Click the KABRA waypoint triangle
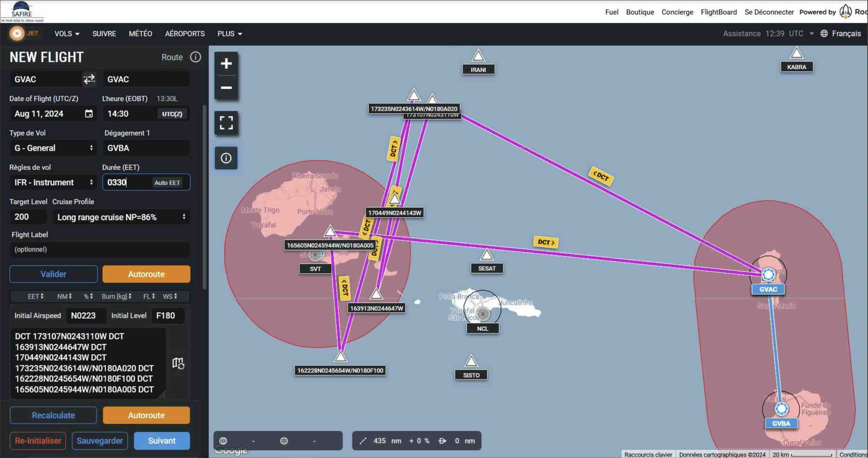The width and height of the screenshot is (868, 458). tap(796, 53)
